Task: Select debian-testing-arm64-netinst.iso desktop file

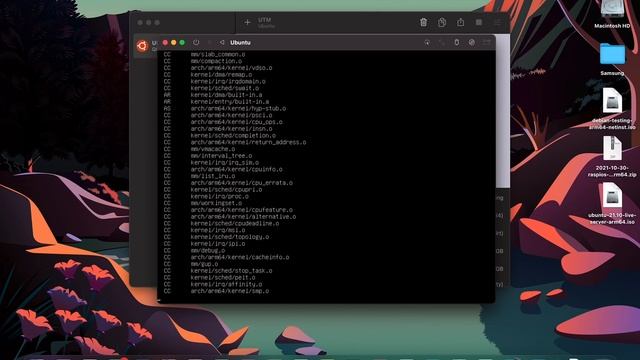Action: pos(612,109)
